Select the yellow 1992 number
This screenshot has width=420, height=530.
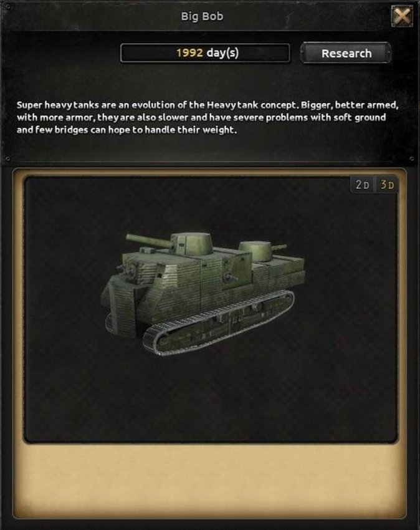coord(189,53)
